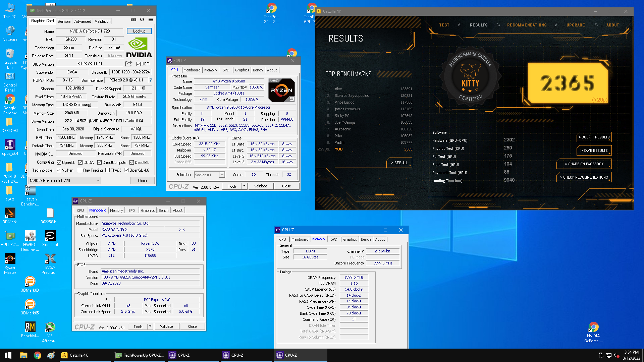This screenshot has width=644, height=362.
Task: Toggle the CUDA checkbox
Action: 80,163
